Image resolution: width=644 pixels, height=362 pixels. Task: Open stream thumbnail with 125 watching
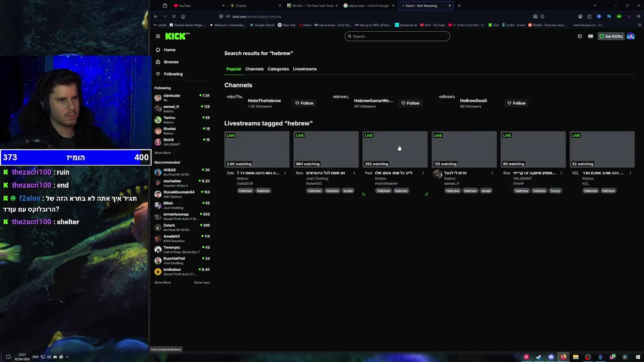coord(464,149)
